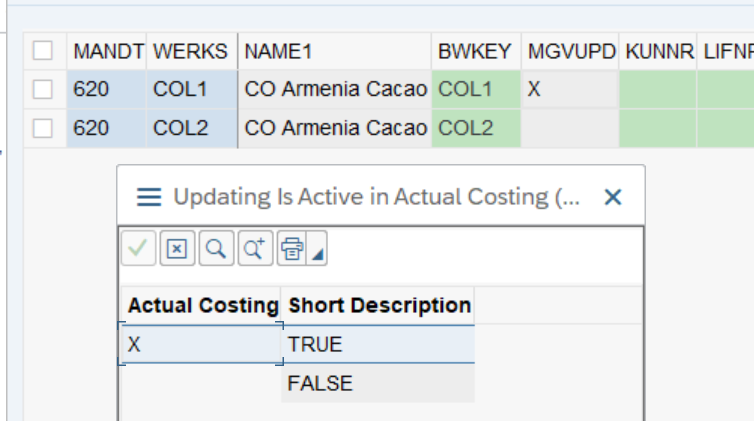This screenshot has height=421, width=754.
Task: Close the Updating Is Active dialog
Action: click(613, 197)
